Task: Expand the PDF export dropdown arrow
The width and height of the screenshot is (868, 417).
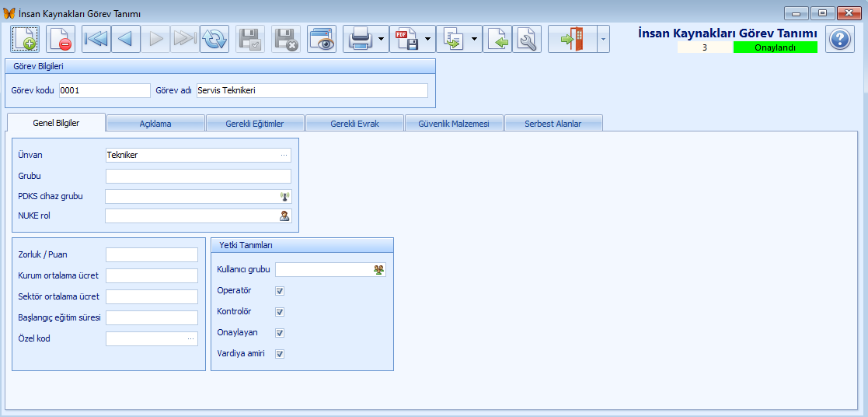Action: click(428, 39)
